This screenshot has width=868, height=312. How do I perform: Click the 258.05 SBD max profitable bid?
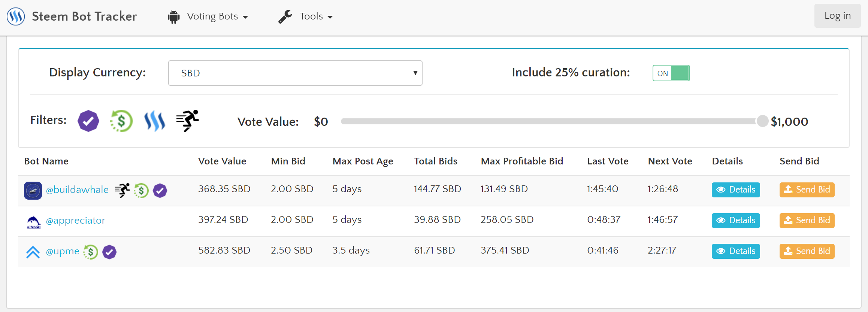(507, 220)
